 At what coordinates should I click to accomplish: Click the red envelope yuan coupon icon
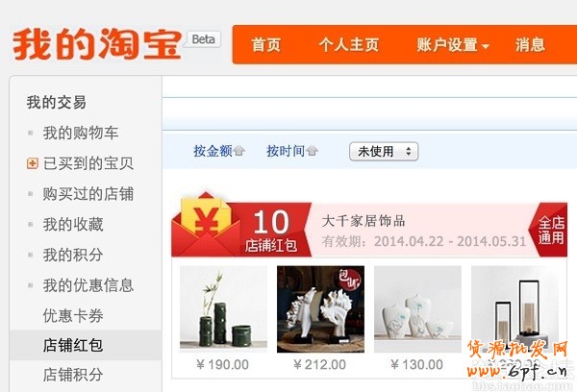coord(206,224)
